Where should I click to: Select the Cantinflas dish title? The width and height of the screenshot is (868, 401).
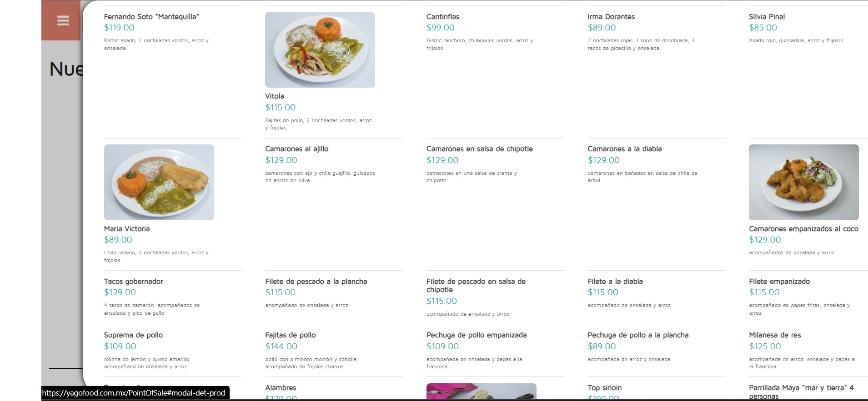coord(442,17)
